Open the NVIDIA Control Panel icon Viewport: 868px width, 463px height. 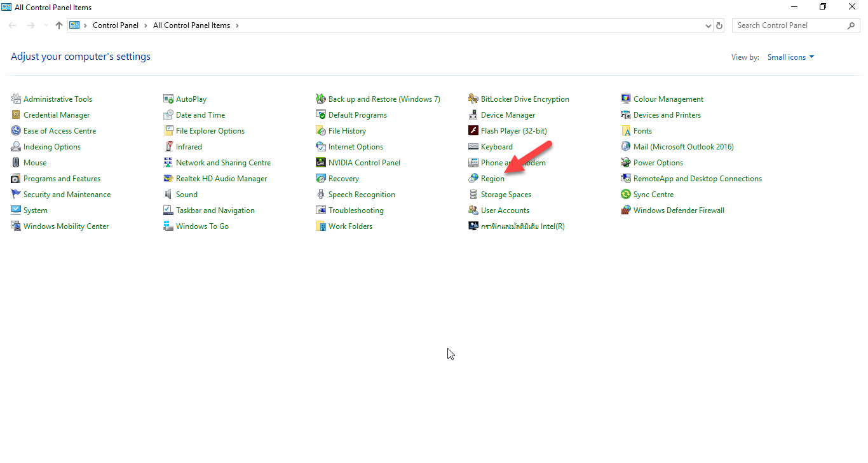(321, 162)
